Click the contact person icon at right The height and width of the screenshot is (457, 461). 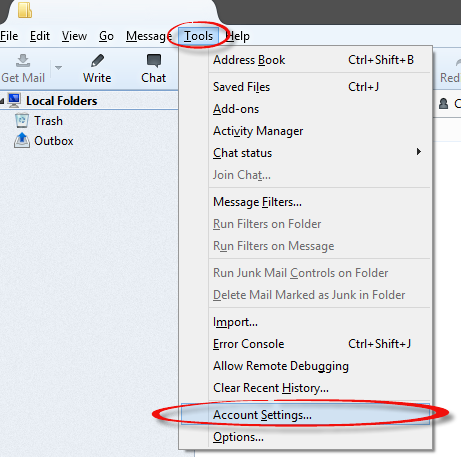(x=443, y=104)
